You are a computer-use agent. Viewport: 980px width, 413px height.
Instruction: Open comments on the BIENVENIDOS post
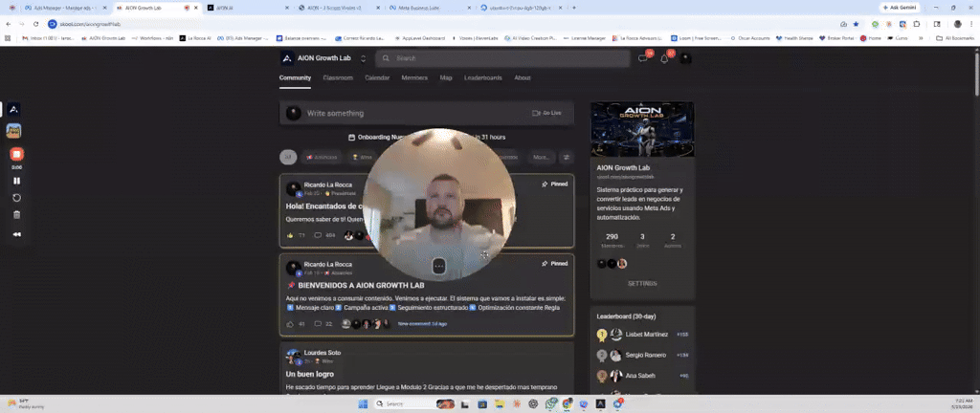click(x=318, y=324)
